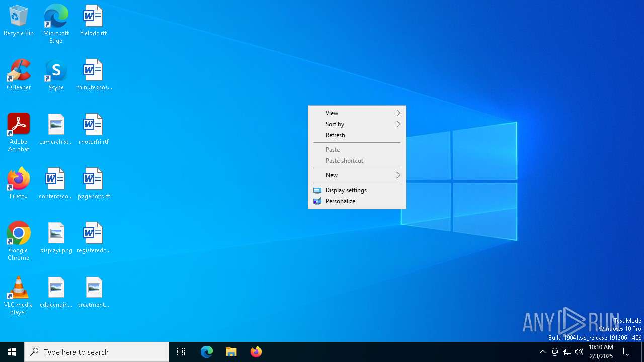Click the safely remove hardware tray icon
This screenshot has height=362, width=644.
(555, 352)
